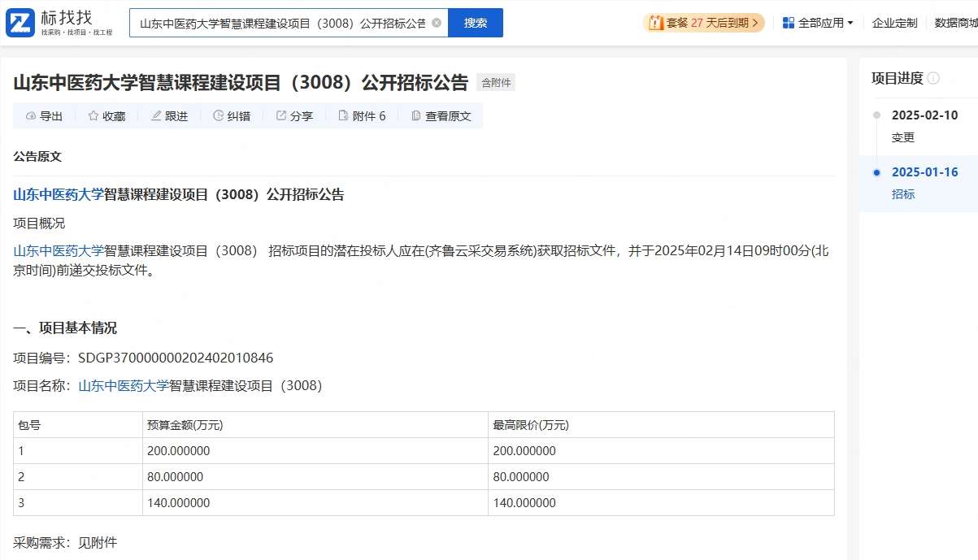Open the 企业定制 menu item
The height and width of the screenshot is (560, 978).
coord(894,23)
